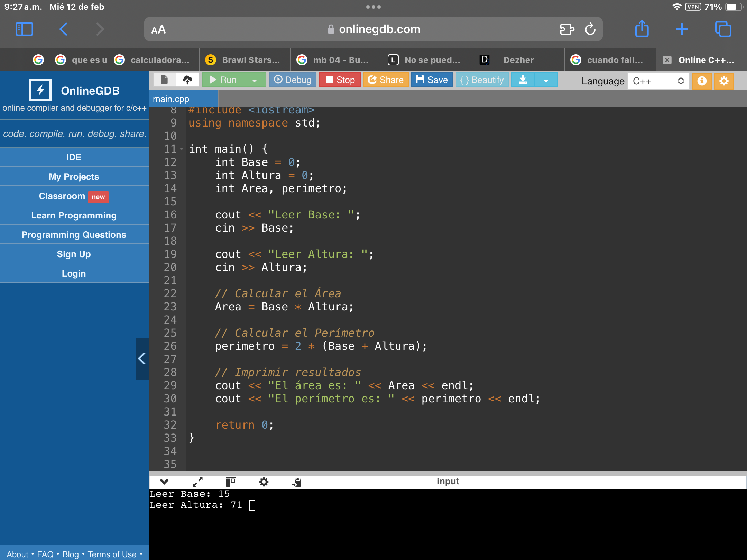Tap the Safari reload page icon
747x560 pixels.
point(590,29)
